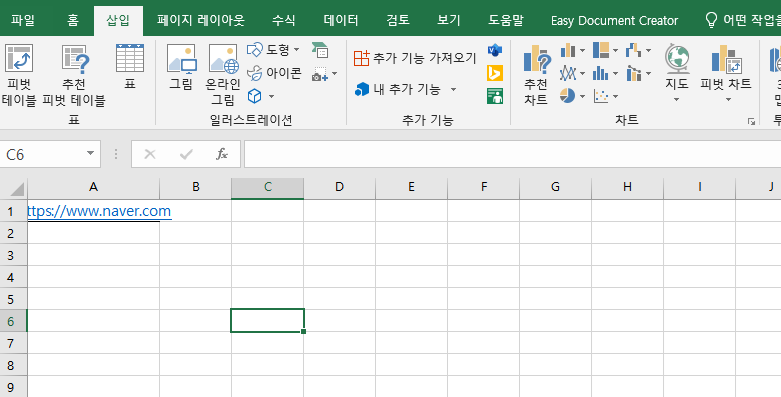Open the File (파일) tab
781x397 pixels.
[x=23, y=20]
